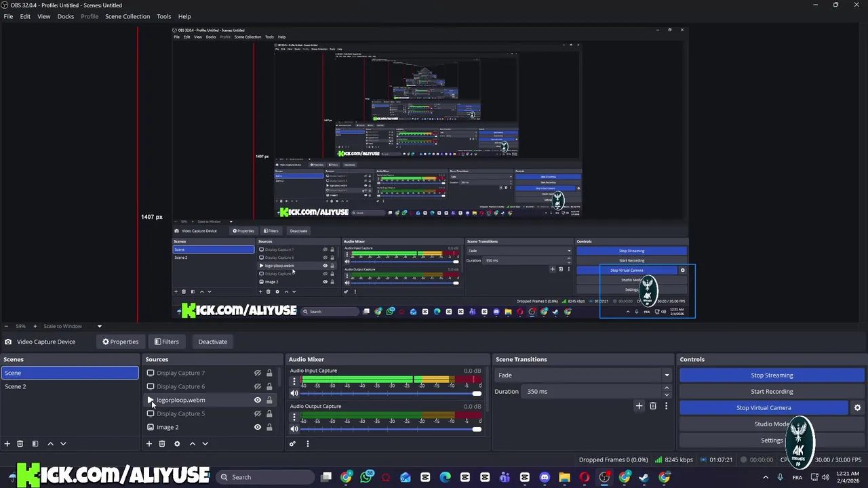Image resolution: width=868 pixels, height=488 pixels.
Task: Toggle lock on Image 2 source
Action: point(269,427)
